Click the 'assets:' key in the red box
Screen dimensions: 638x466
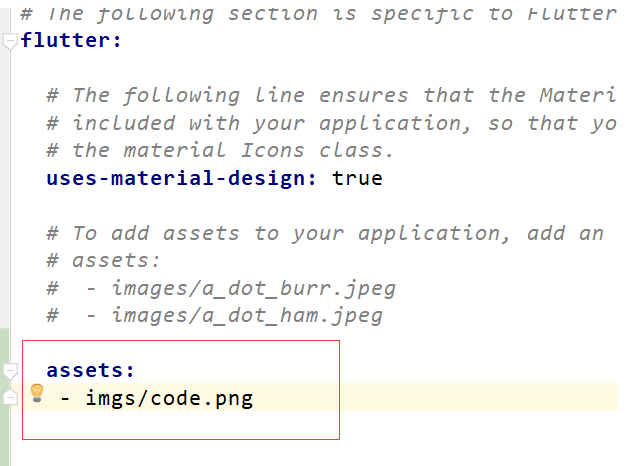click(90, 370)
